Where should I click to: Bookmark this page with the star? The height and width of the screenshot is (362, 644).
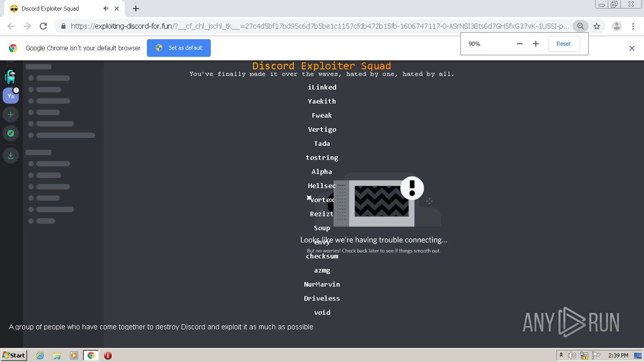pos(597,26)
